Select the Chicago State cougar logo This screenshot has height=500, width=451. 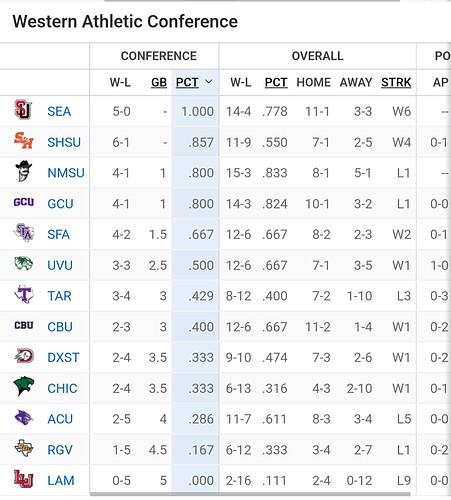coord(24,386)
